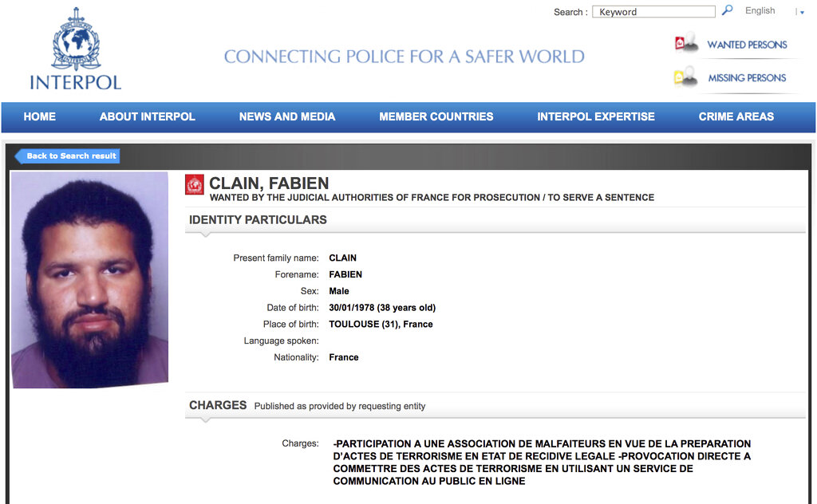This screenshot has height=504, width=817.
Task: Open the Crime Areas menu
Action: pyautogui.click(x=736, y=116)
